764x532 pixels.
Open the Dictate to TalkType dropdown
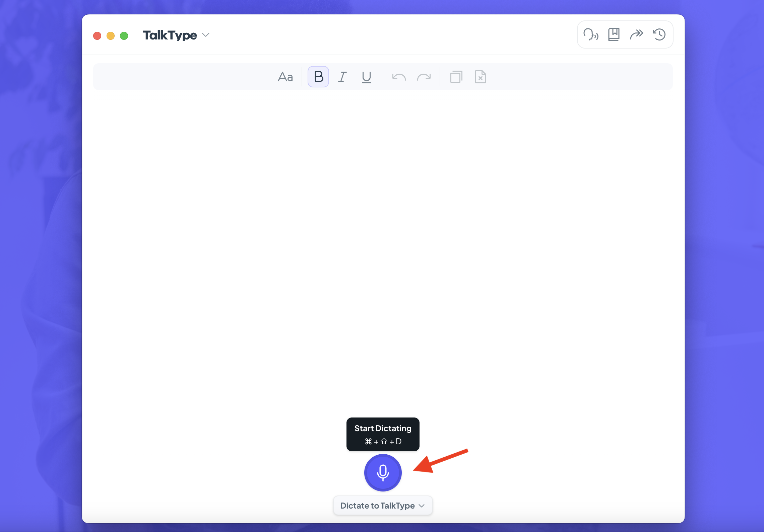(383, 506)
